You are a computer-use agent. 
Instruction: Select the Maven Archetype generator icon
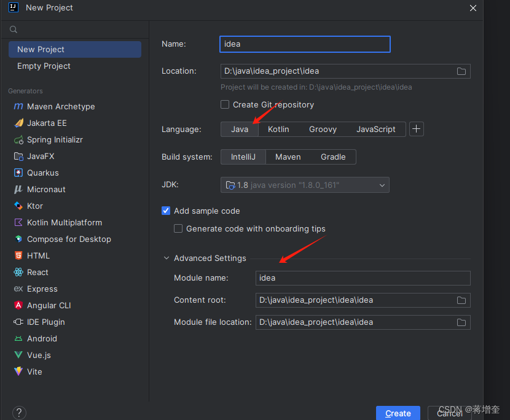coord(18,106)
